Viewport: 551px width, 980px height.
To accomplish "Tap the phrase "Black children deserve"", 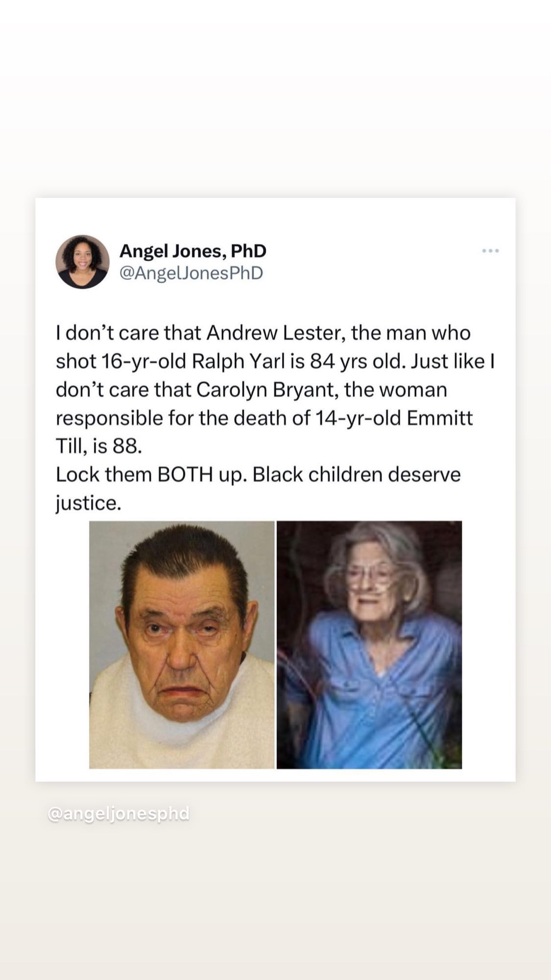I will 357,475.
